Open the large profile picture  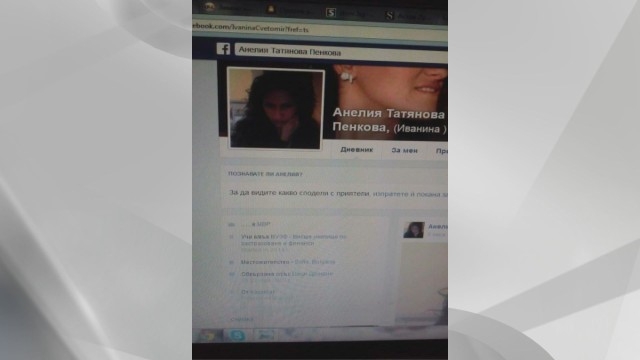coord(276,108)
